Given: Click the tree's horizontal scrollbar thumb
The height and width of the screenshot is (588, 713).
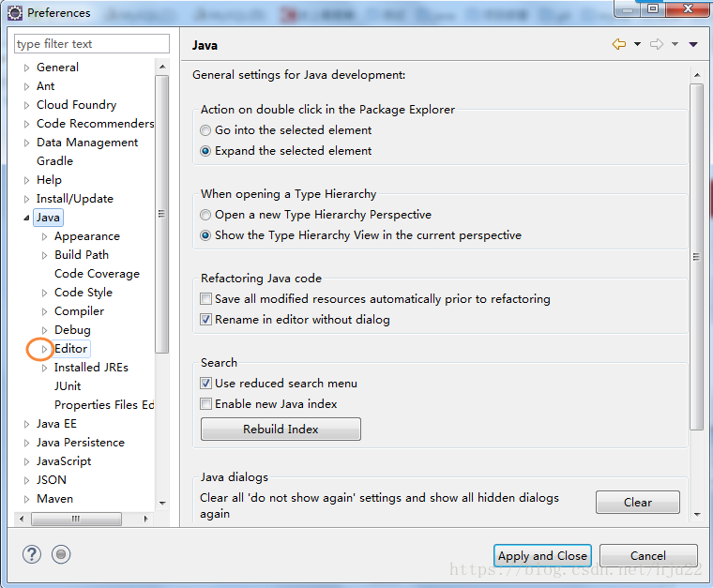Looking at the screenshot, I should [x=76, y=519].
